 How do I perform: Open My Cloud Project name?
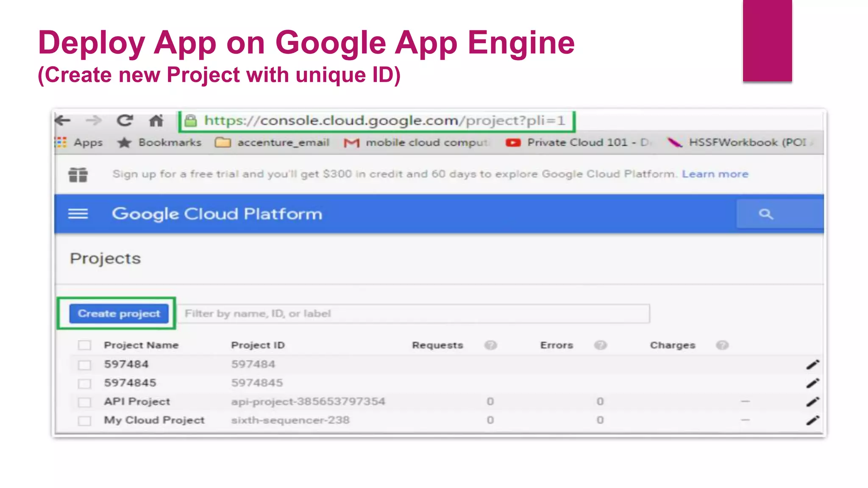click(x=154, y=420)
